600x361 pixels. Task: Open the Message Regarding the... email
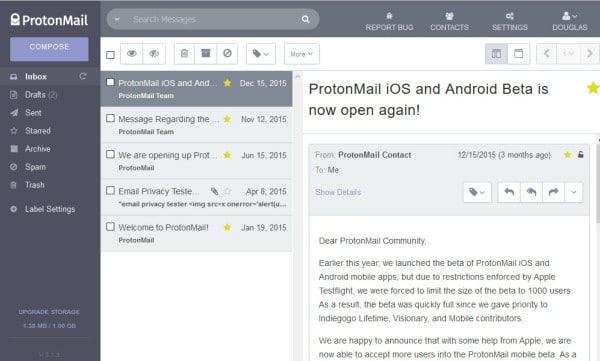coord(197,125)
